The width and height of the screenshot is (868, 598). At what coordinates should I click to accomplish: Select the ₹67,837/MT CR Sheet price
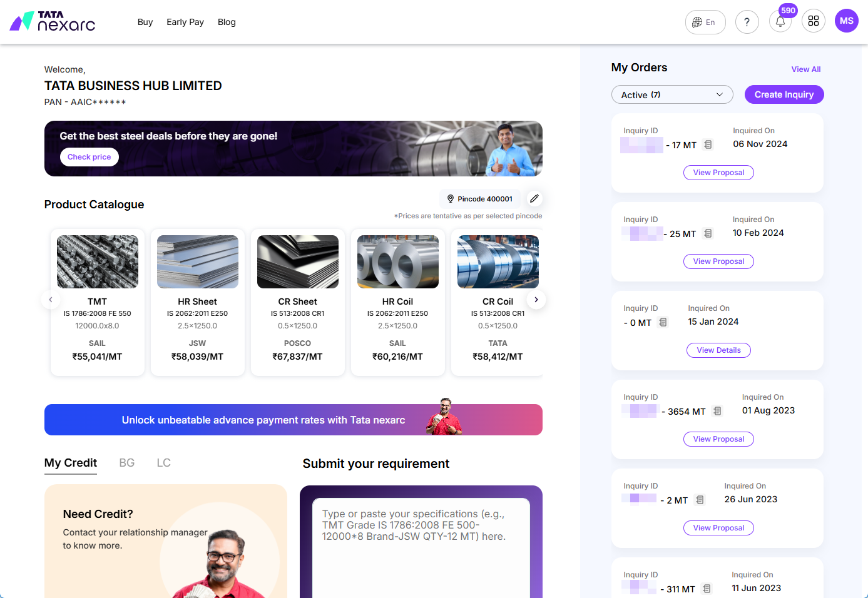[297, 357]
